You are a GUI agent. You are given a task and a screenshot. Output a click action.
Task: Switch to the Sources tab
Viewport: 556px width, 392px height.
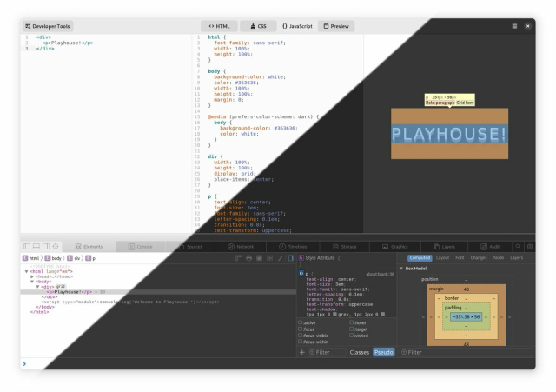click(190, 247)
